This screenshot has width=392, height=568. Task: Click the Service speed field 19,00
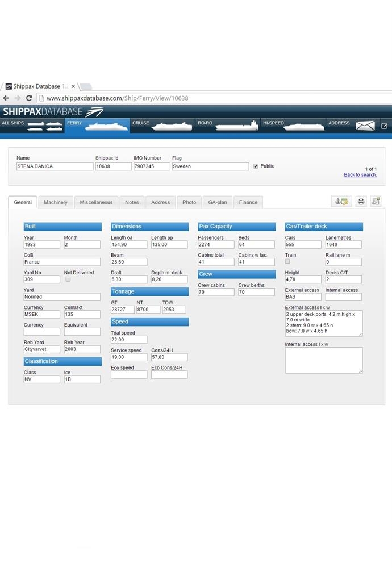(x=129, y=357)
